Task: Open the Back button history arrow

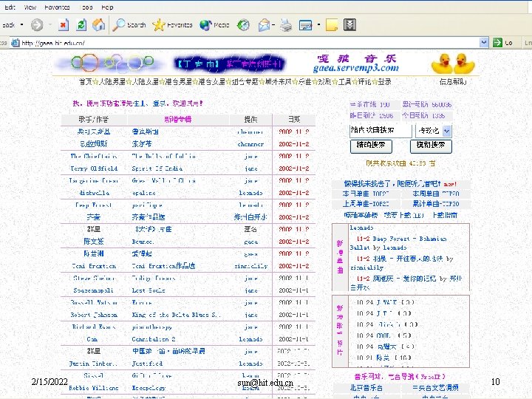Action: [21, 25]
